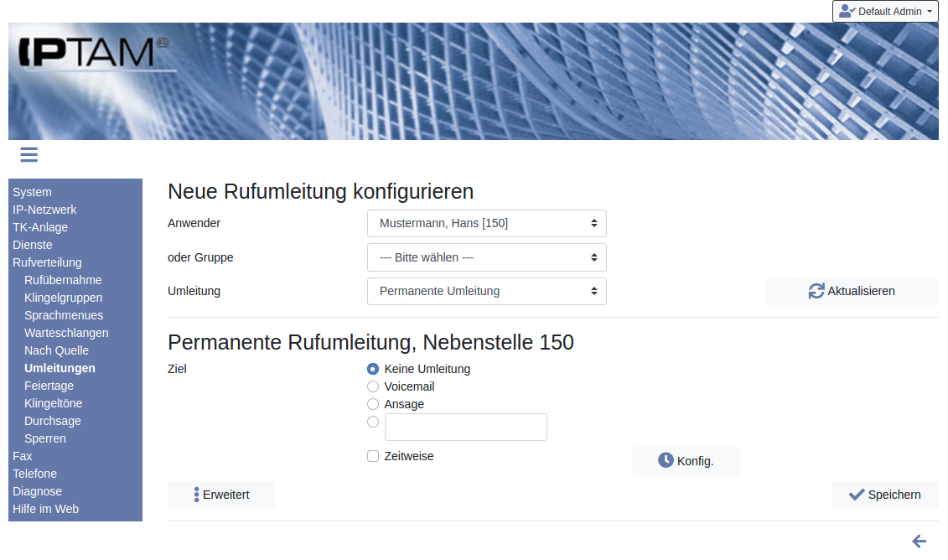This screenshot has height=560, width=948.
Task: Select the Voicemail radio option
Action: click(373, 386)
